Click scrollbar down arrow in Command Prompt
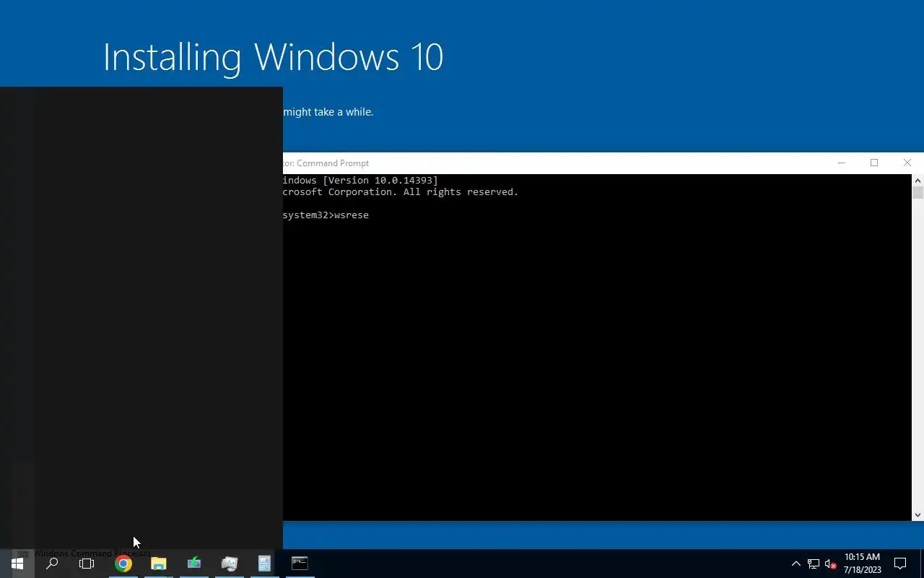Viewport: 924px width, 578px height. tap(918, 514)
